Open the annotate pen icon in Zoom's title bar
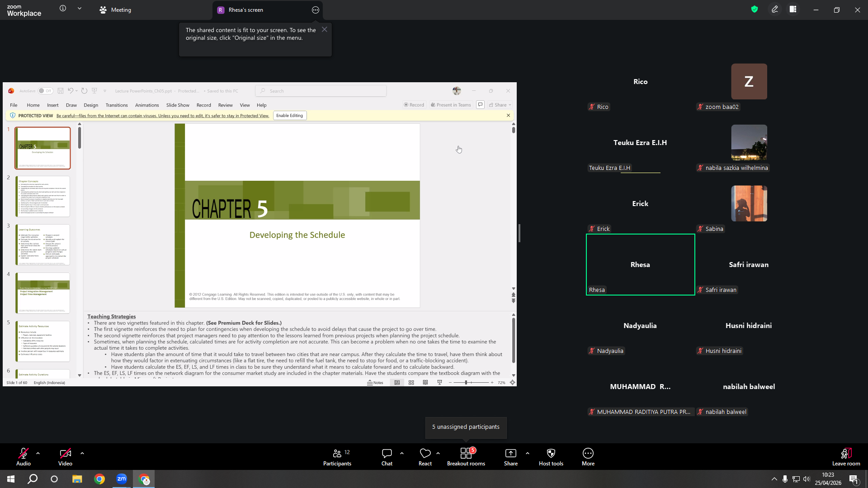This screenshot has height=488, width=868. click(775, 9)
